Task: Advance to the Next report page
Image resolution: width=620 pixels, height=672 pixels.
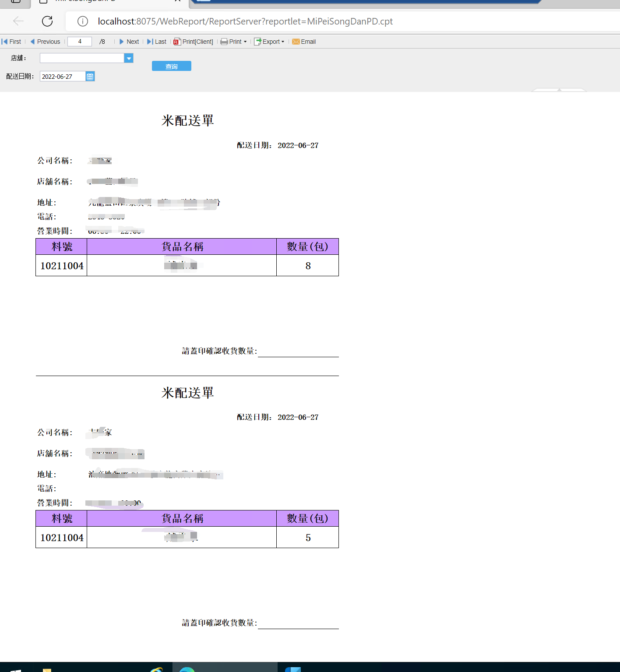Action: coord(129,42)
